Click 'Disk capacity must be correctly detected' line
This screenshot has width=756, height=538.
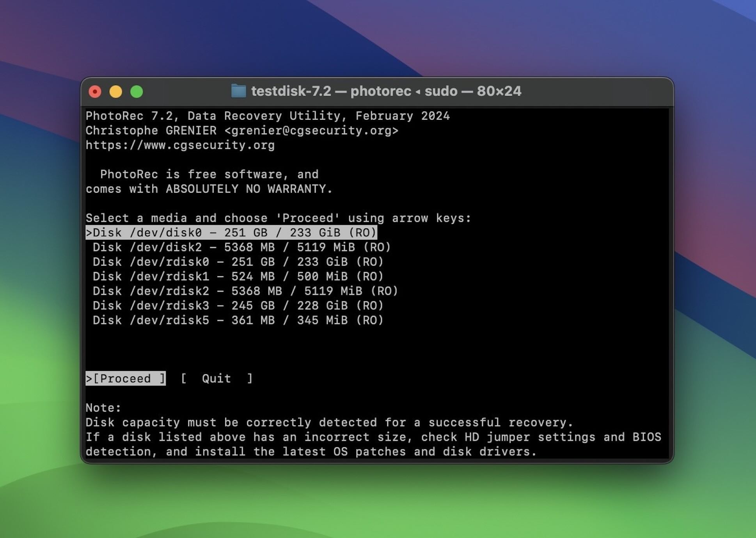tap(329, 422)
